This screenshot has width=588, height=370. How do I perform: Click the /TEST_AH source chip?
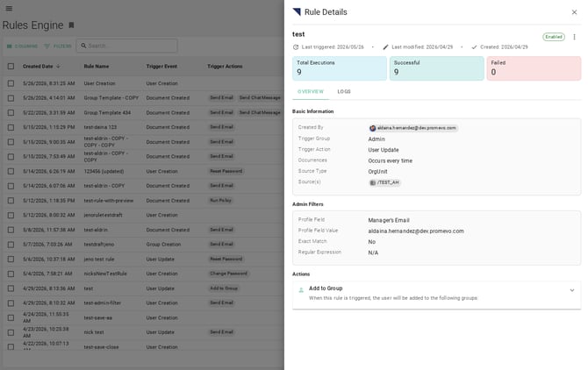[x=384, y=182]
